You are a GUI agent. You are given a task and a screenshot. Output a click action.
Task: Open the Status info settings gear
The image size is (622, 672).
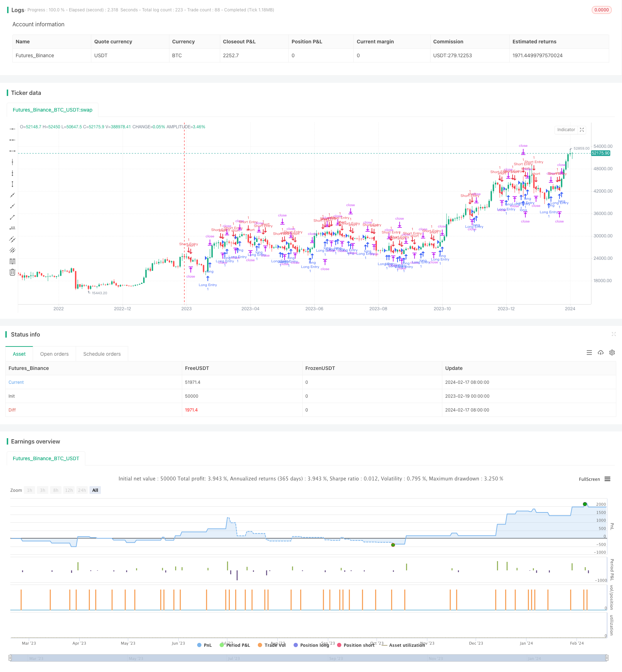coord(612,353)
